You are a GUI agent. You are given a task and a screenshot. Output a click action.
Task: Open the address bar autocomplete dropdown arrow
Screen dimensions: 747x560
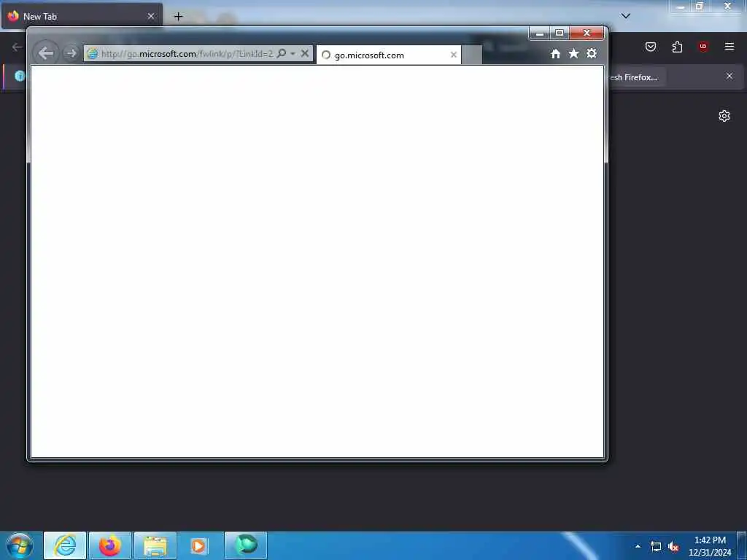click(293, 54)
